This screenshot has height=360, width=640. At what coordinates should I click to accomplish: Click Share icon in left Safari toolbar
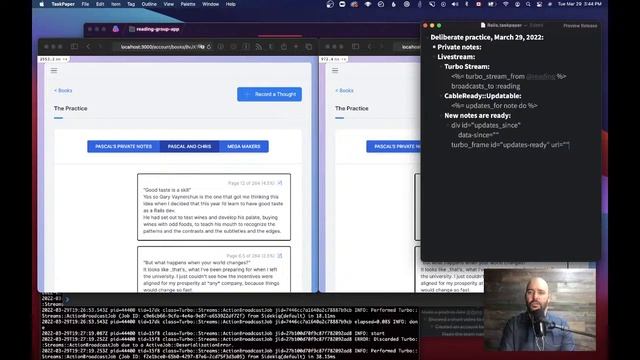pos(284,47)
